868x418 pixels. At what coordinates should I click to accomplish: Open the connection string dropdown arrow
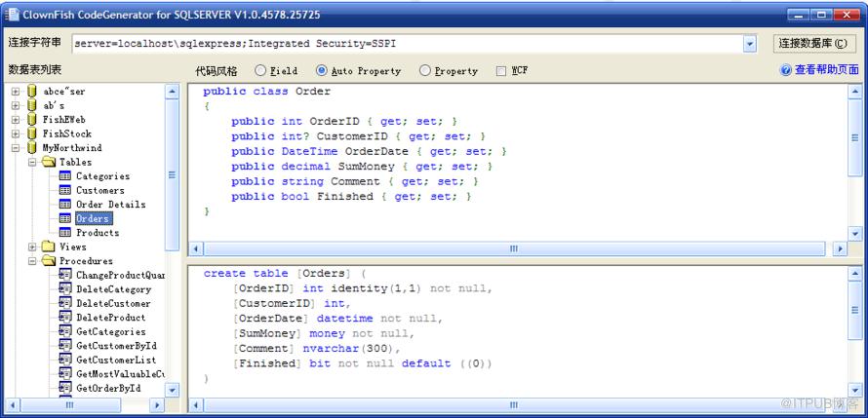tap(750, 44)
